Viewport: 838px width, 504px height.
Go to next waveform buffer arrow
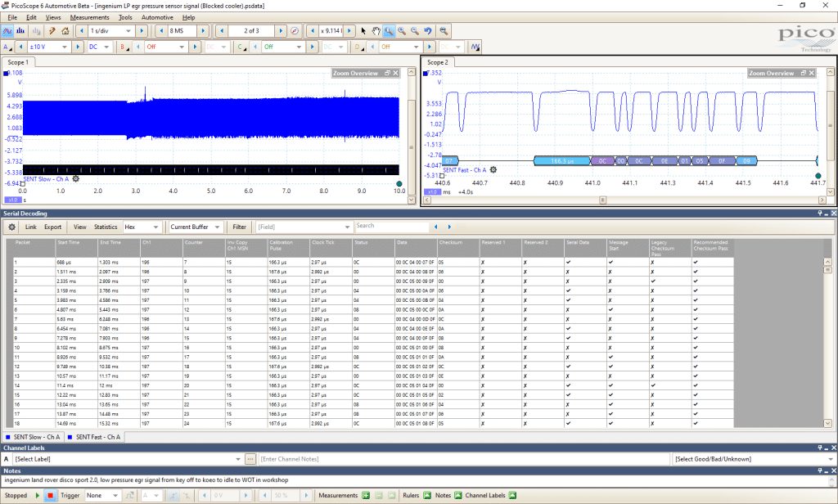pos(282,31)
